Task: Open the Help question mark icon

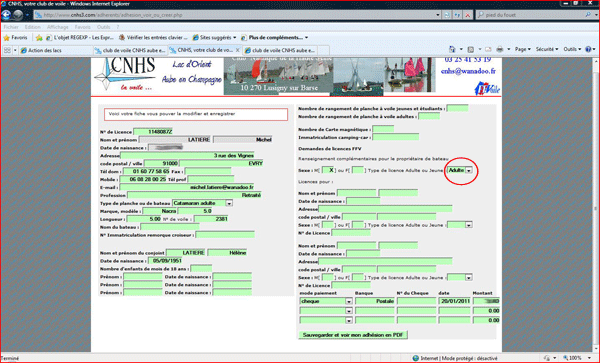Action: coord(588,49)
